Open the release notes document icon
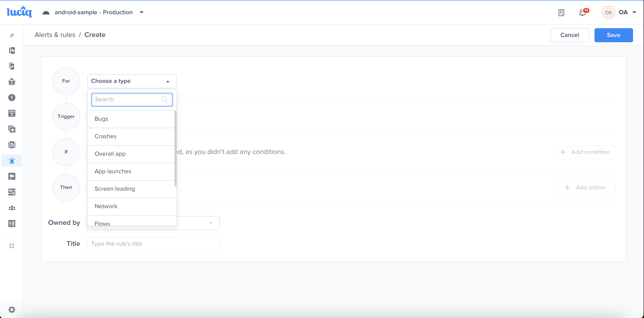This screenshot has height=318, width=644. [561, 12]
